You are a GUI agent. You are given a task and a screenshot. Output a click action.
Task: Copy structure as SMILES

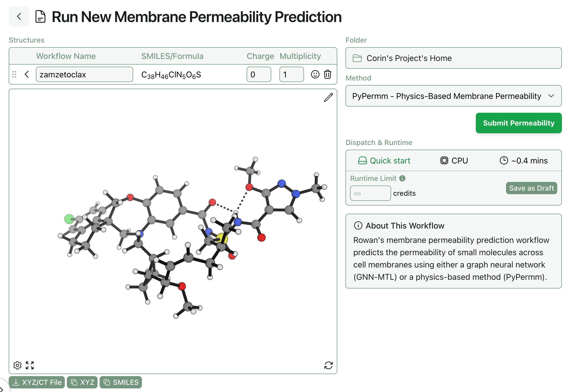point(121,382)
